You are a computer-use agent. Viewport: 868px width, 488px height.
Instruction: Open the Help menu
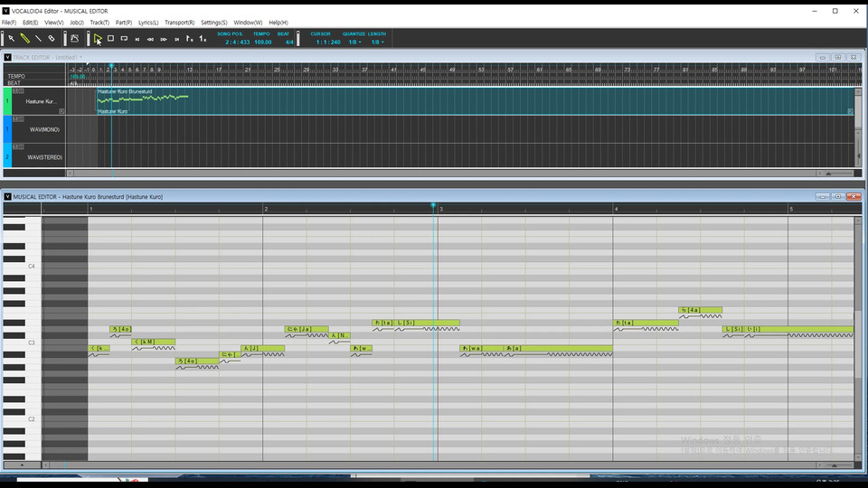tap(278, 23)
